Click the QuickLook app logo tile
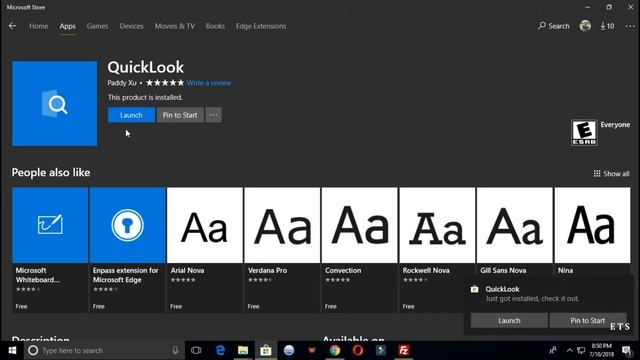Image resolution: width=640 pixels, height=360 pixels. click(55, 104)
